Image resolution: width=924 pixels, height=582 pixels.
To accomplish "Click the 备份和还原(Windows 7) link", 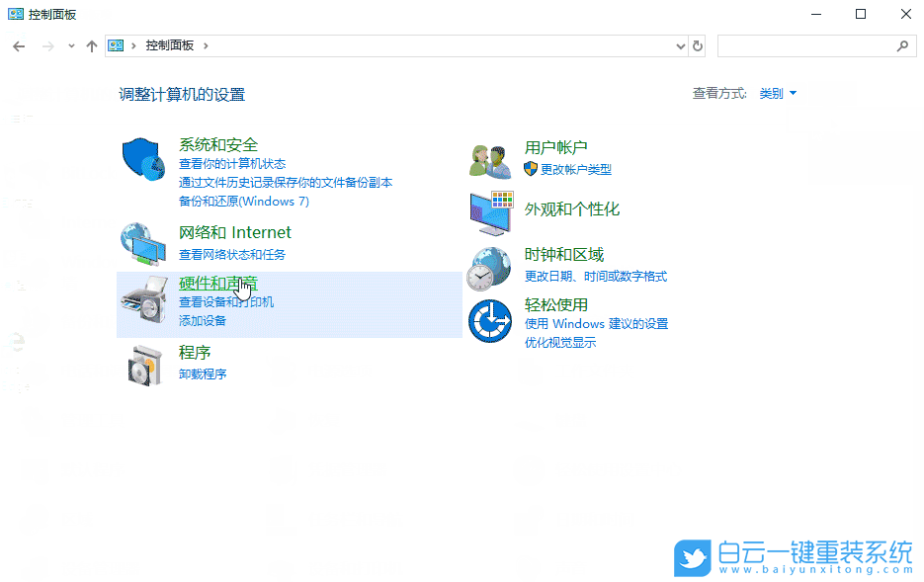I will [x=242, y=201].
